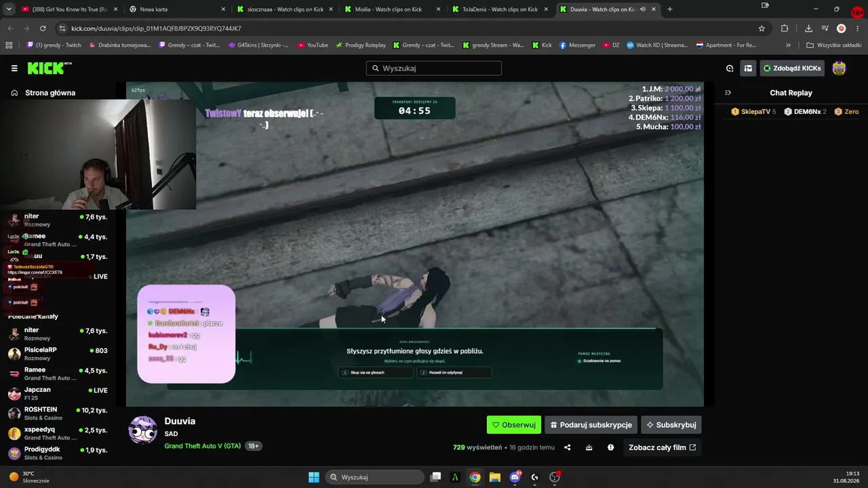Open the Kick chat bubble icon in the header

(730, 68)
